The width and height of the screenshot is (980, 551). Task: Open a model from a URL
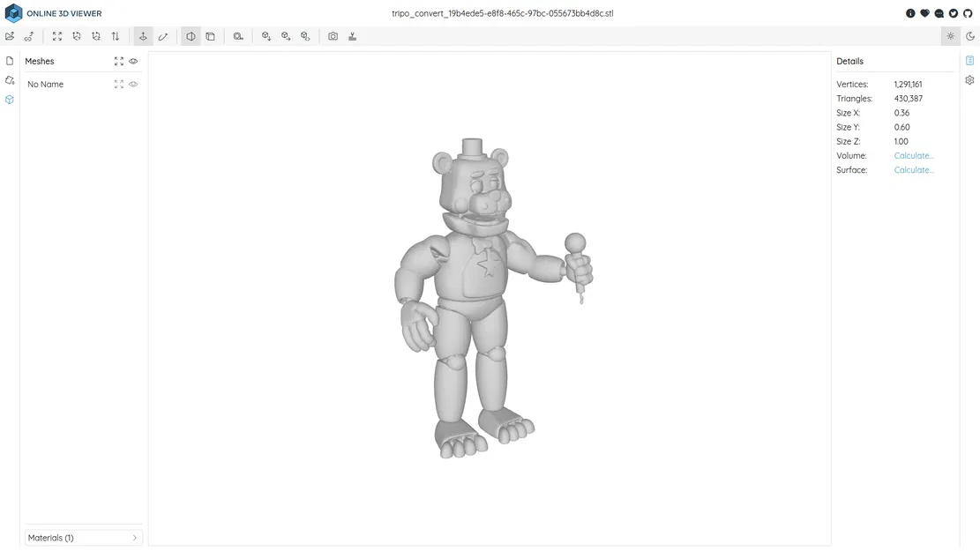point(28,36)
